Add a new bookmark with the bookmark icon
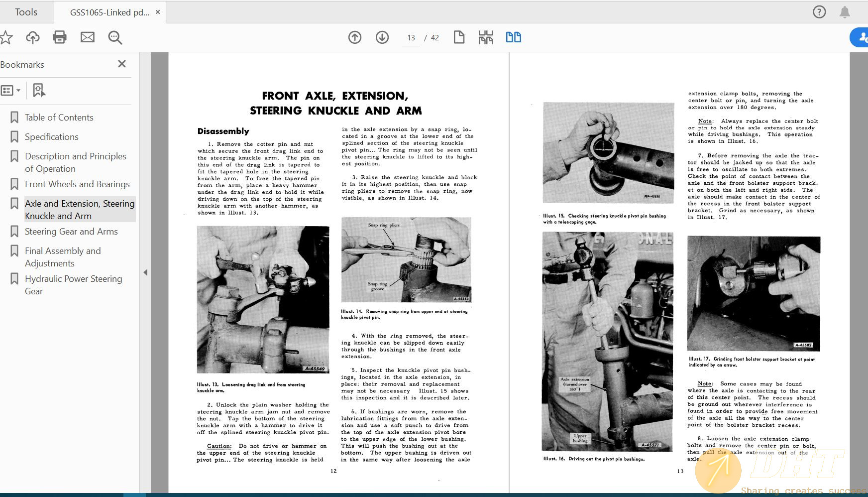 pyautogui.click(x=39, y=90)
